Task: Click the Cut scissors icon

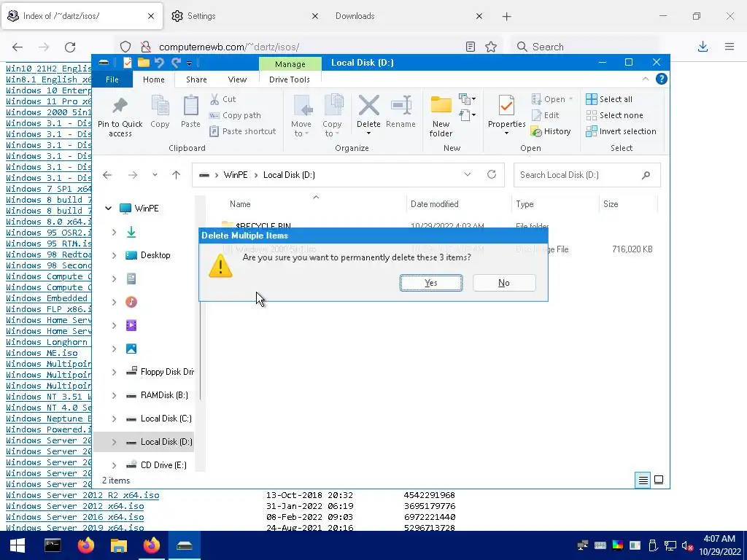Action: point(215,99)
